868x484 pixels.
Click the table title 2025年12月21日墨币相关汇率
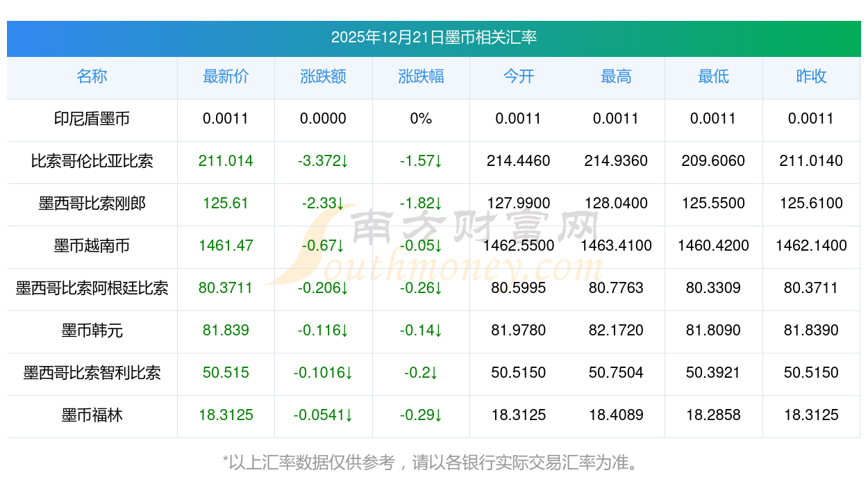(433, 37)
